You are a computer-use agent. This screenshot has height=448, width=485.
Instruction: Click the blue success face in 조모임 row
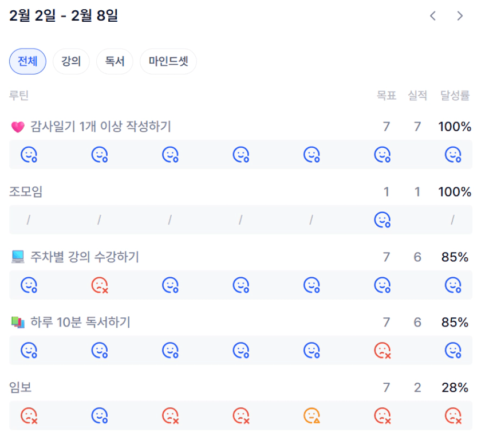(x=382, y=219)
